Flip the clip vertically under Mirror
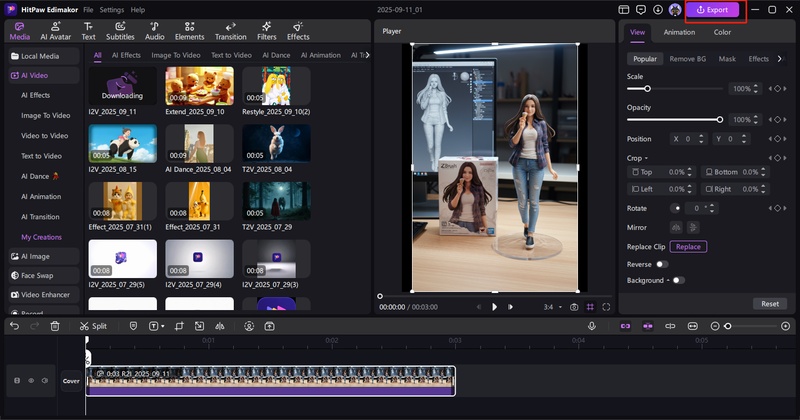This screenshot has width=800, height=420. point(693,227)
